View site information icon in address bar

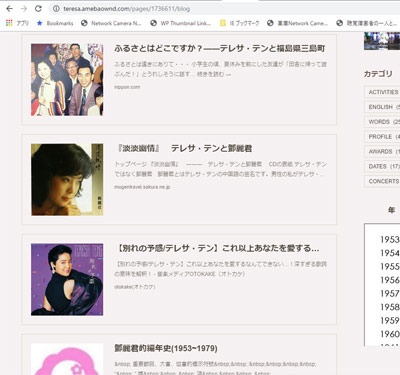point(56,9)
